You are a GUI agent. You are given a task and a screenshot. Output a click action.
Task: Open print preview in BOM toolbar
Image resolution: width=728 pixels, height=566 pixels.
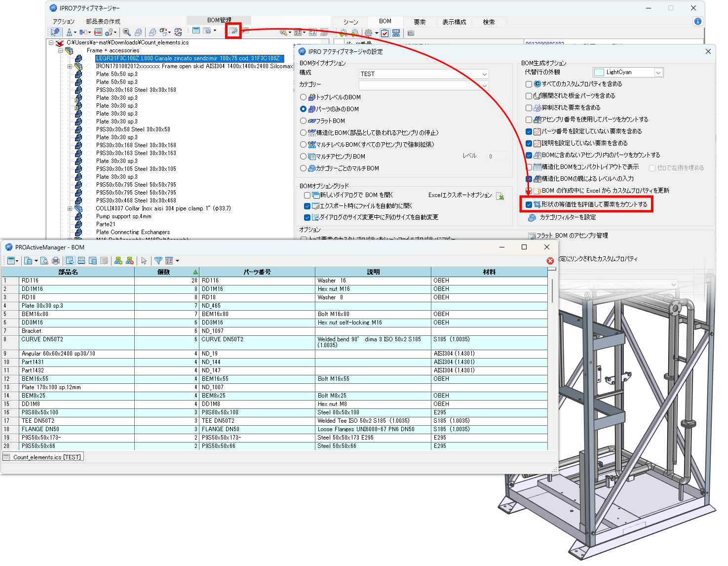click(44, 261)
